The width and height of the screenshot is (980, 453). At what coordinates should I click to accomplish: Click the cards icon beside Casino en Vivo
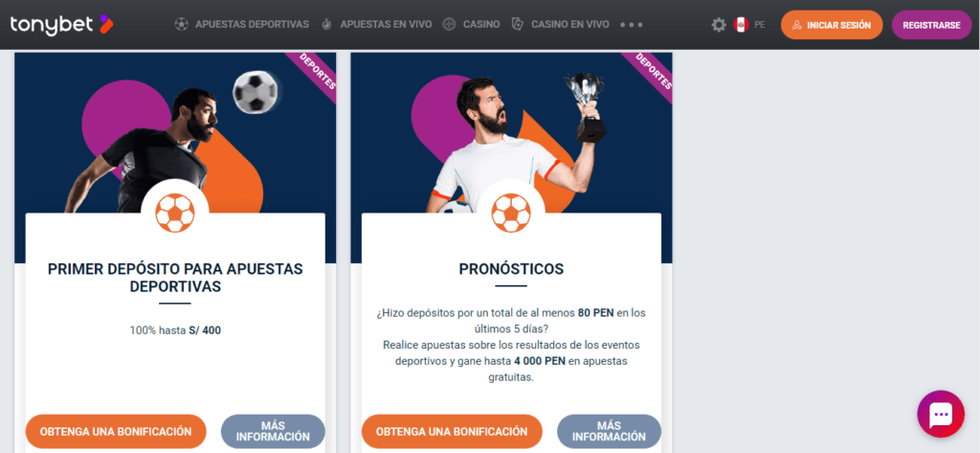point(517,25)
